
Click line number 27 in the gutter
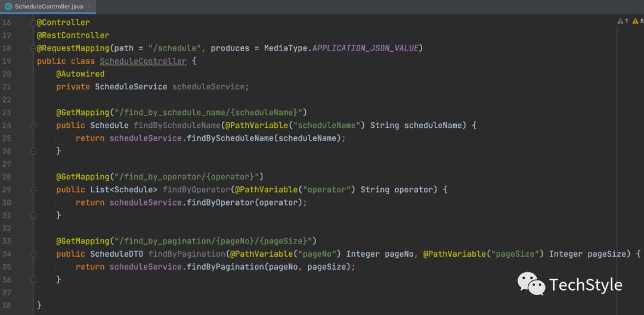[x=7, y=164]
